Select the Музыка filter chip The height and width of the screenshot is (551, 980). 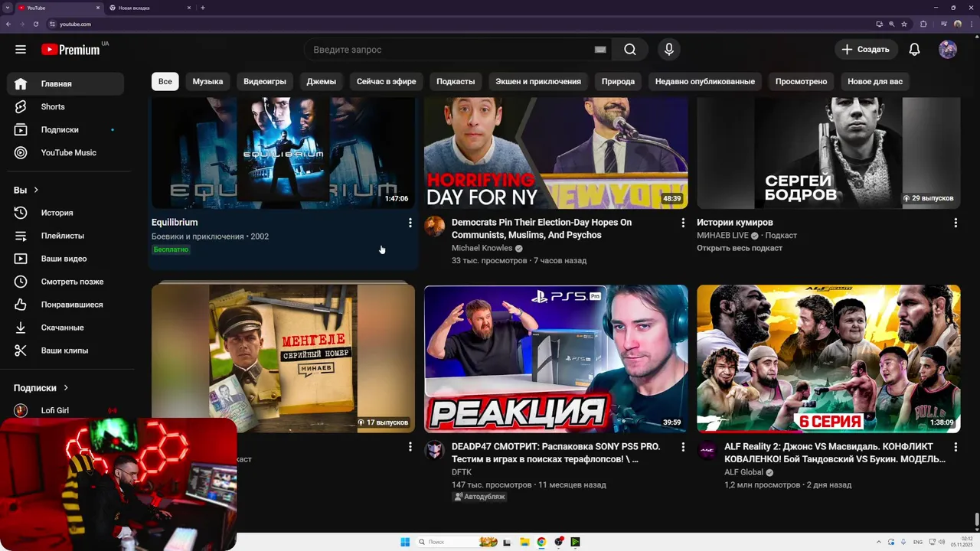click(x=207, y=82)
